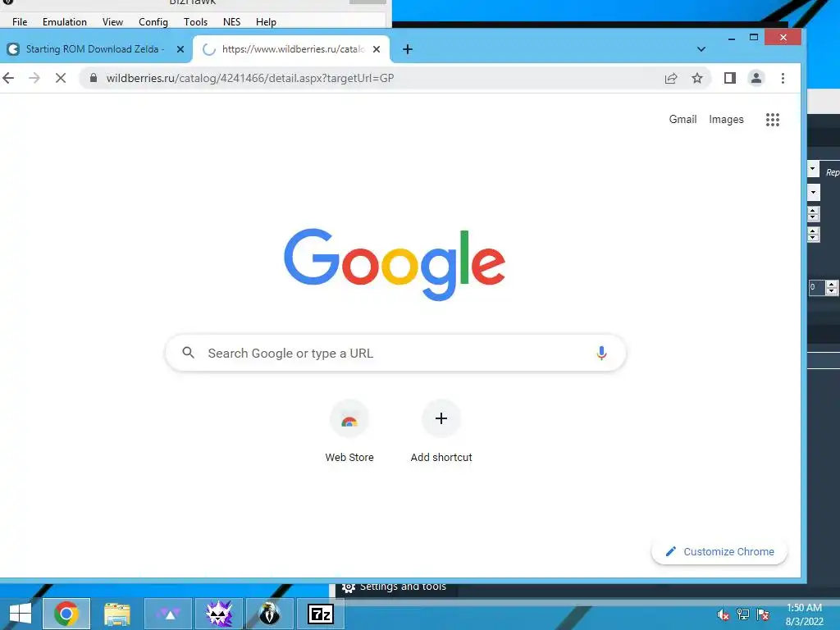This screenshot has height=630, width=840.
Task: Open the Gmail link
Action: tap(682, 120)
